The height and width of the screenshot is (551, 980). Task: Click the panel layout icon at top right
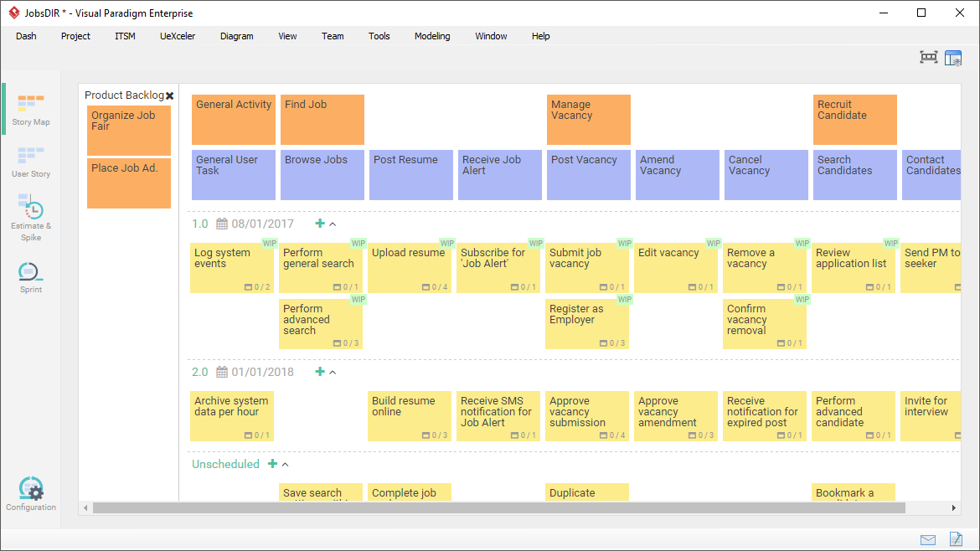tap(953, 58)
